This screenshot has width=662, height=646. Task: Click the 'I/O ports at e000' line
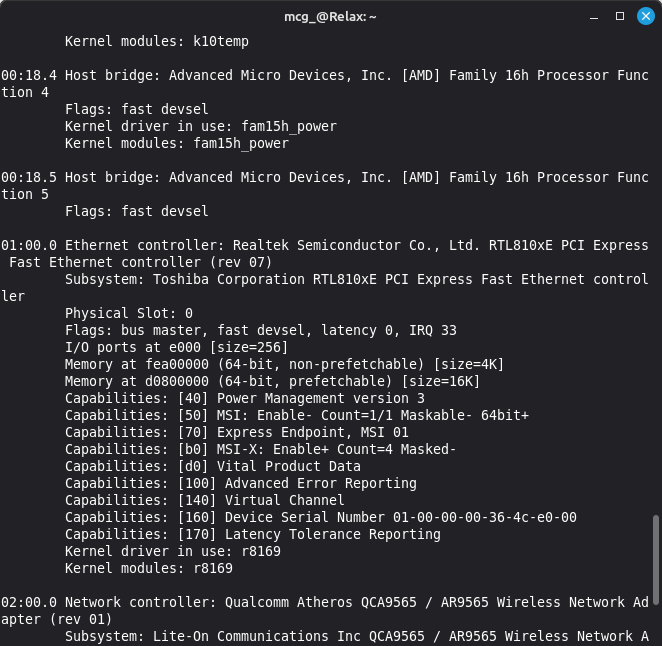176,347
